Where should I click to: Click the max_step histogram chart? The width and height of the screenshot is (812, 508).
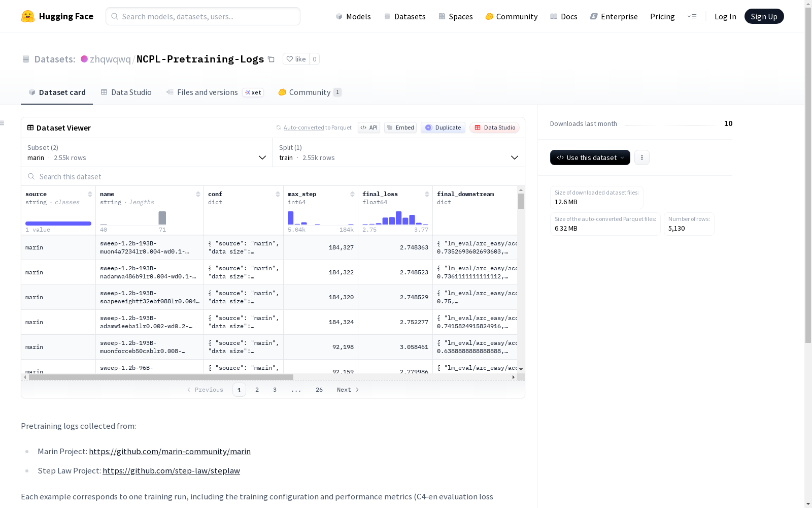coord(321,217)
